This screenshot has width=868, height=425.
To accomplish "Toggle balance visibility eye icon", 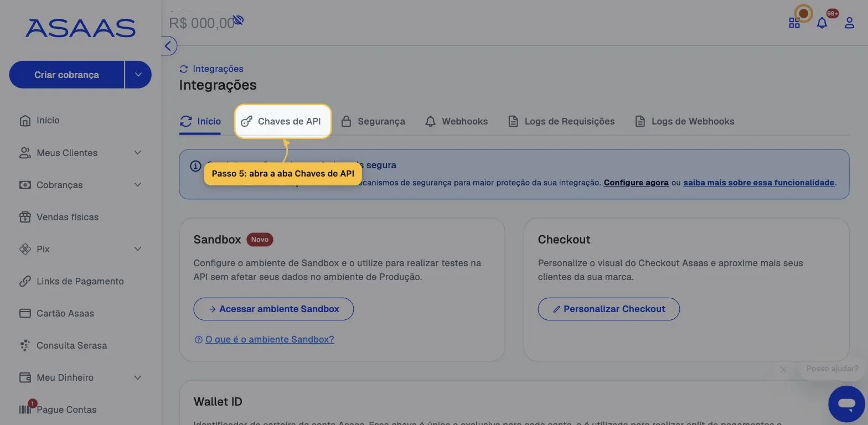I will tap(238, 20).
